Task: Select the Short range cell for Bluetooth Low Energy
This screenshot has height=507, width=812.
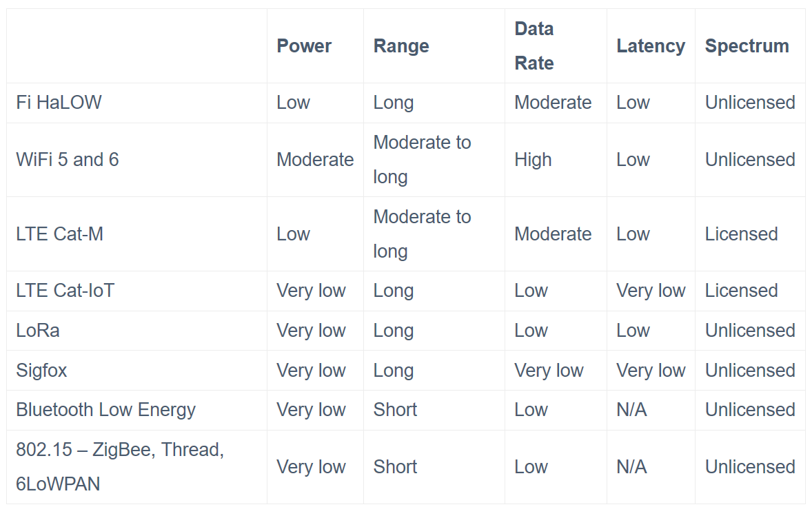Action: click(x=395, y=410)
